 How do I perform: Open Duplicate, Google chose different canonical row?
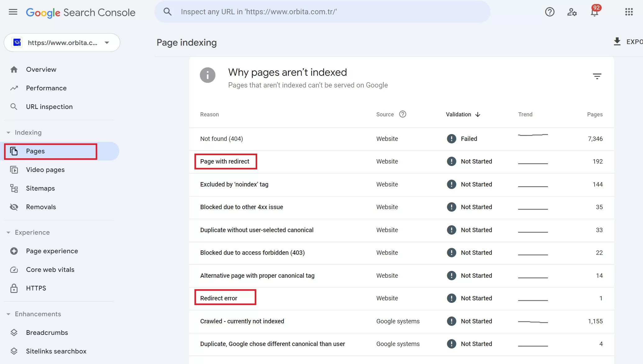pyautogui.click(x=401, y=344)
